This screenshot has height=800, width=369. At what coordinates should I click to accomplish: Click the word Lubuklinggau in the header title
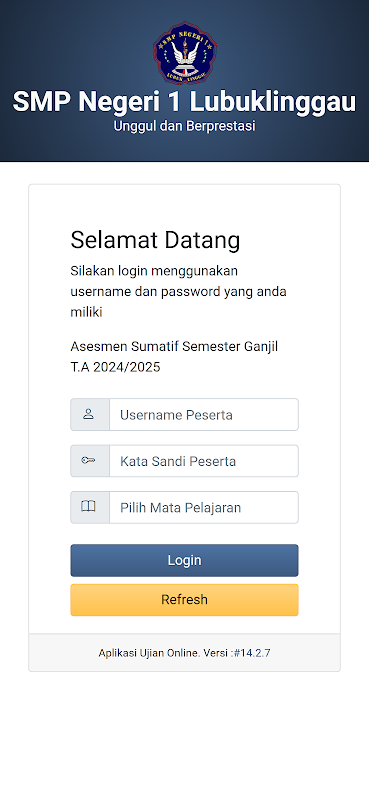[x=273, y=102]
